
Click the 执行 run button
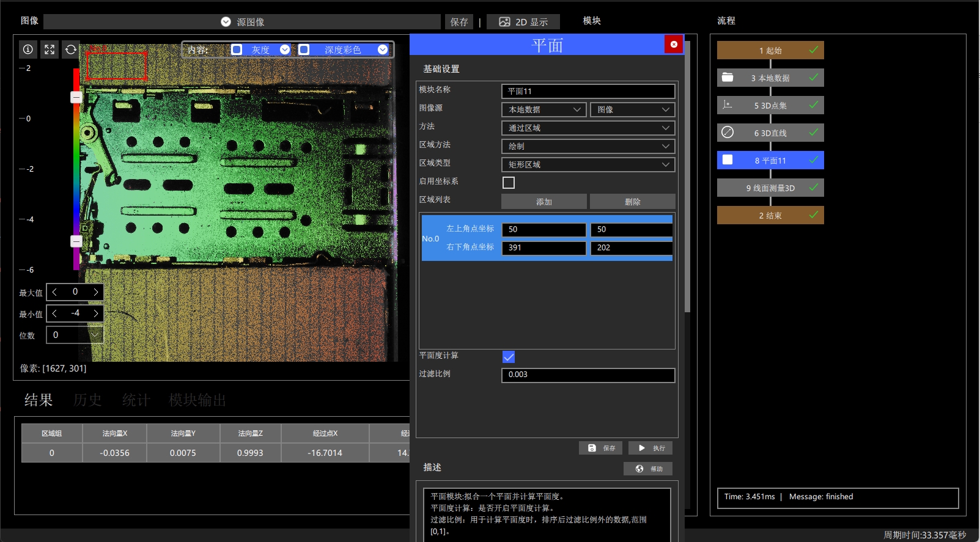(x=650, y=448)
